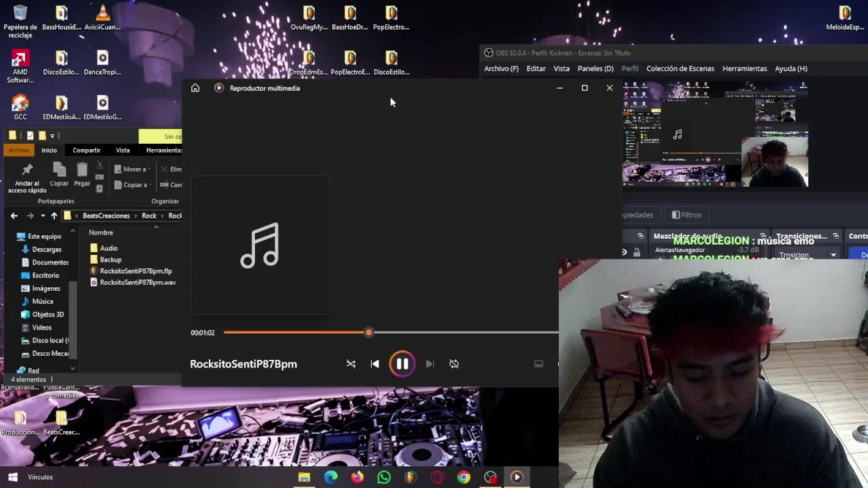Open Papelera de reciclaje desktop icon

click(x=20, y=22)
